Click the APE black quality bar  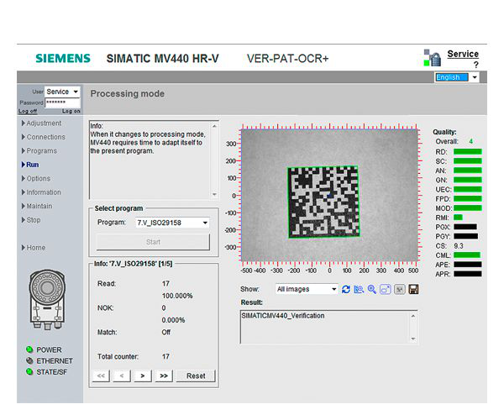pos(468,265)
